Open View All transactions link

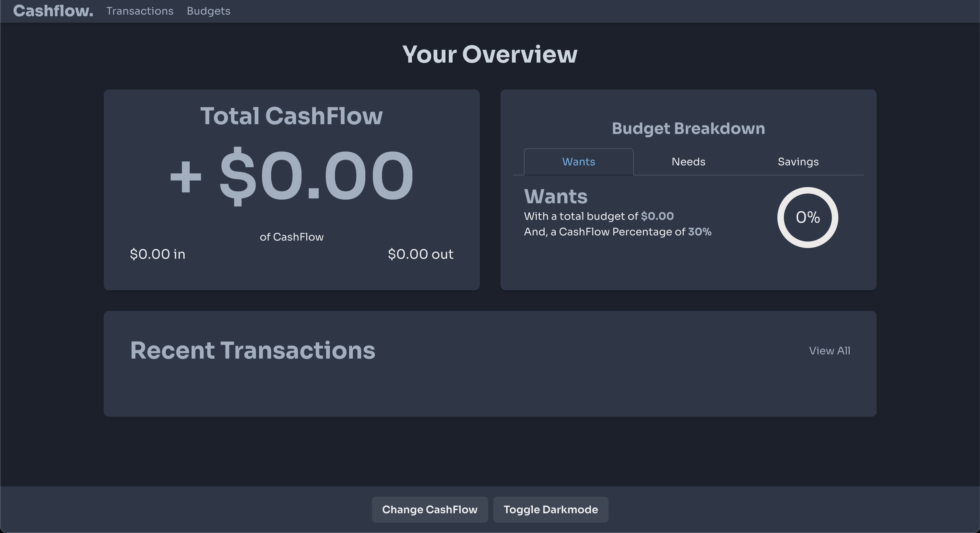(829, 350)
